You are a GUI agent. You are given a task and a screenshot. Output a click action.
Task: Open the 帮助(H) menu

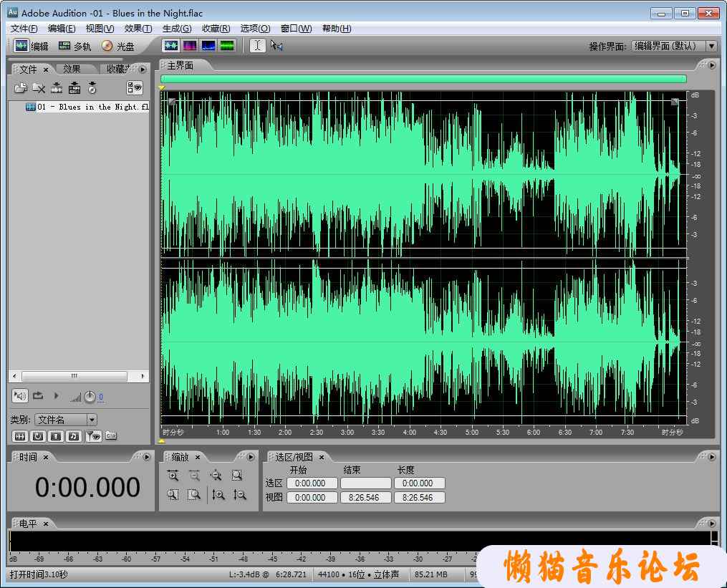pyautogui.click(x=337, y=29)
